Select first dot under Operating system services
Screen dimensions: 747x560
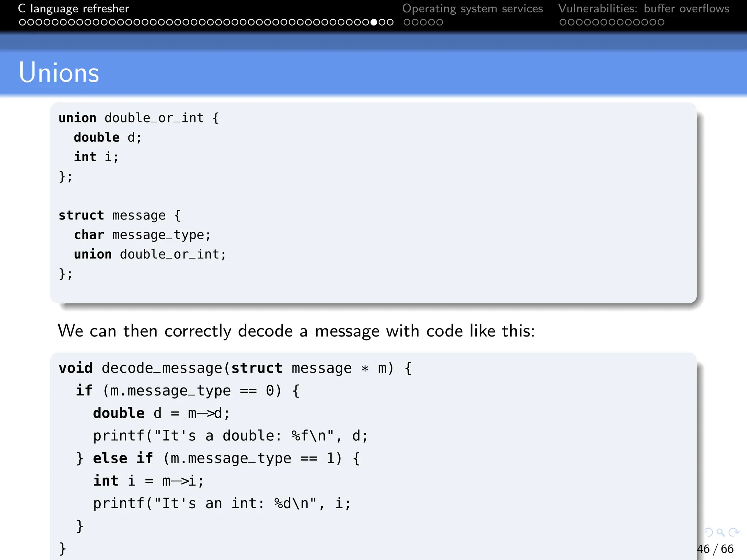407,22
